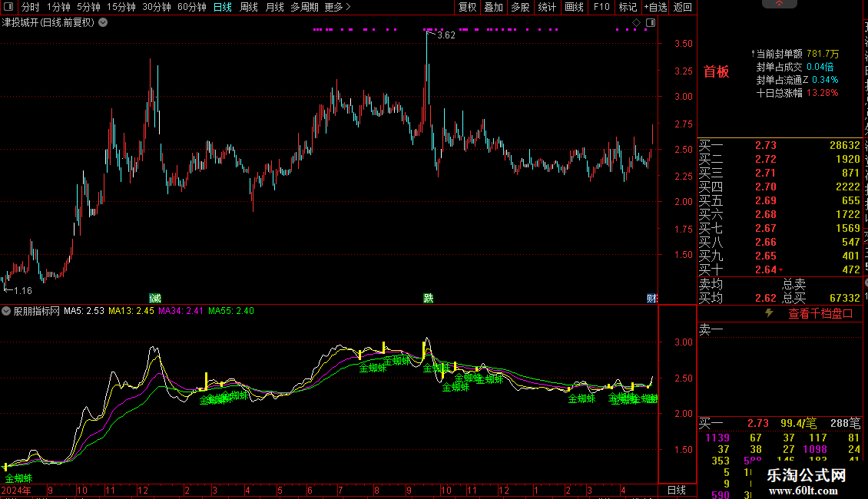Viewport: 868px width, 499px height.
Task: Click the 总买 67332 value
Action: coord(845,298)
